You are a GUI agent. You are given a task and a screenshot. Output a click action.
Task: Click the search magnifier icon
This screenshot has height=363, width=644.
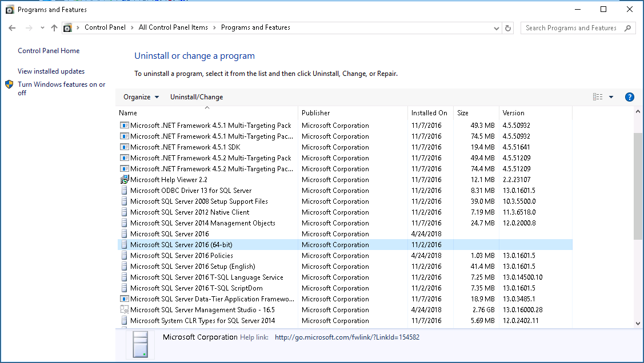point(627,28)
